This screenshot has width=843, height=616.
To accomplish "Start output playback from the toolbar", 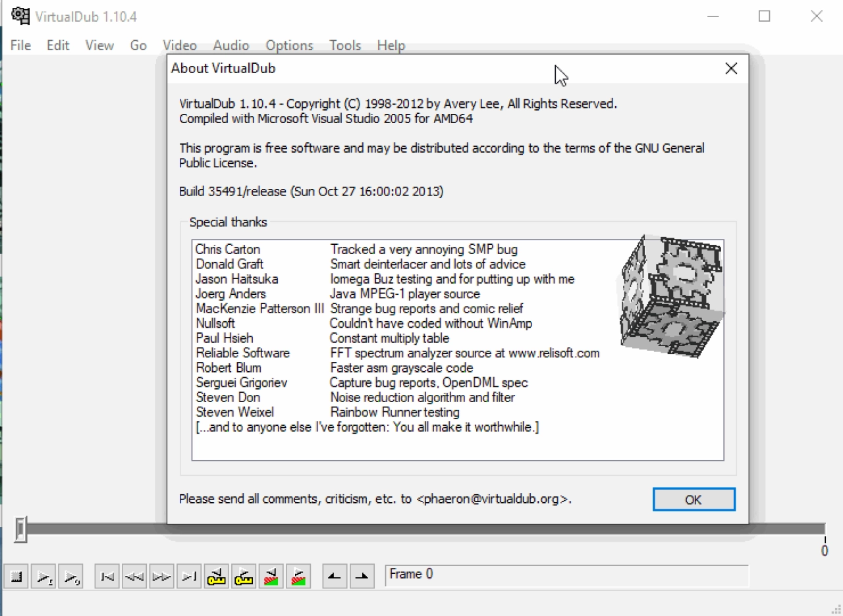I will point(70,577).
